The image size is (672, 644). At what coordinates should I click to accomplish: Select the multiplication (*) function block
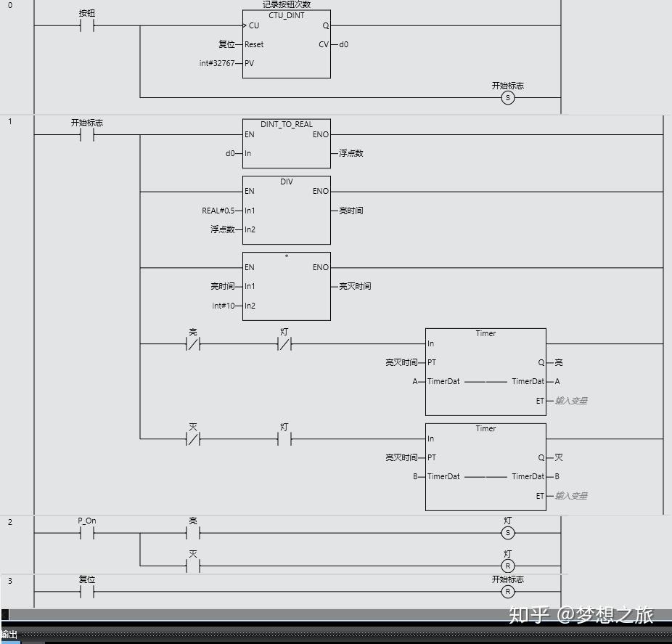click(x=286, y=286)
